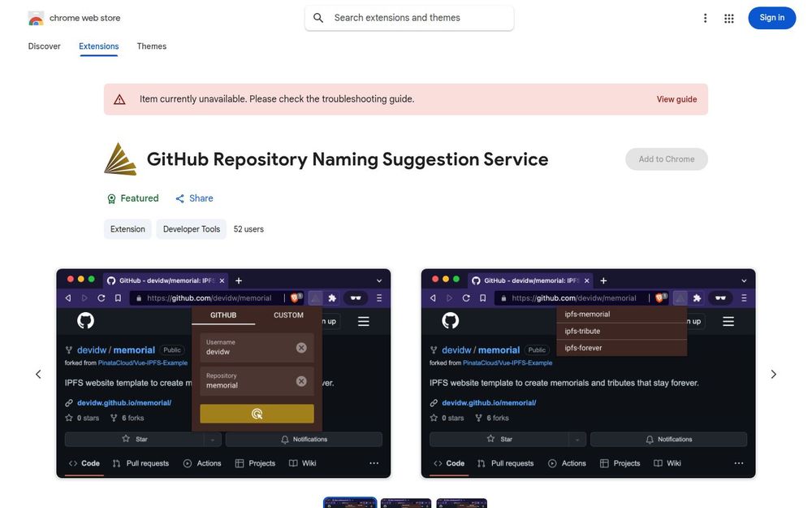The width and height of the screenshot is (812, 508).
Task: Click hamburger menu in first screenshot
Action: click(x=364, y=321)
